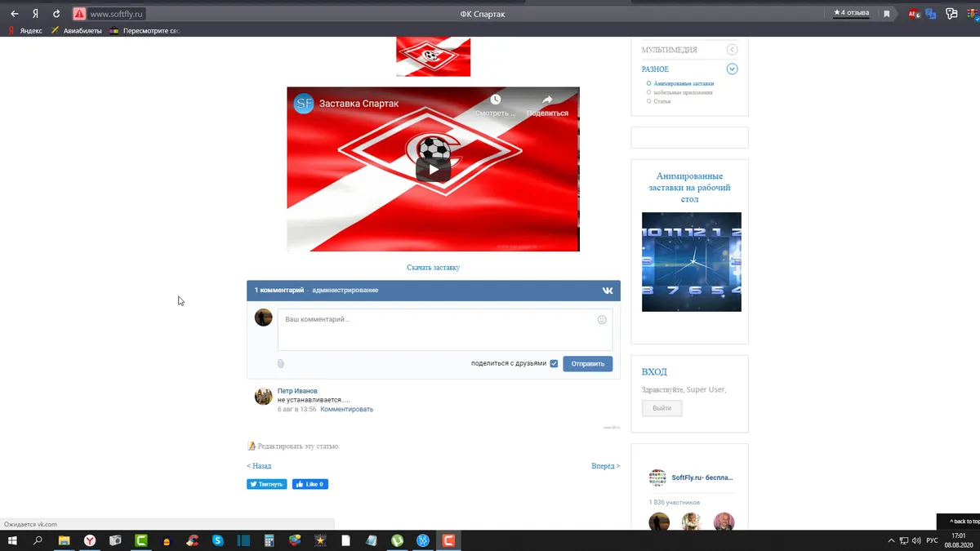Open the администрирование link
This screenshot has height=551, width=980.
coord(345,291)
